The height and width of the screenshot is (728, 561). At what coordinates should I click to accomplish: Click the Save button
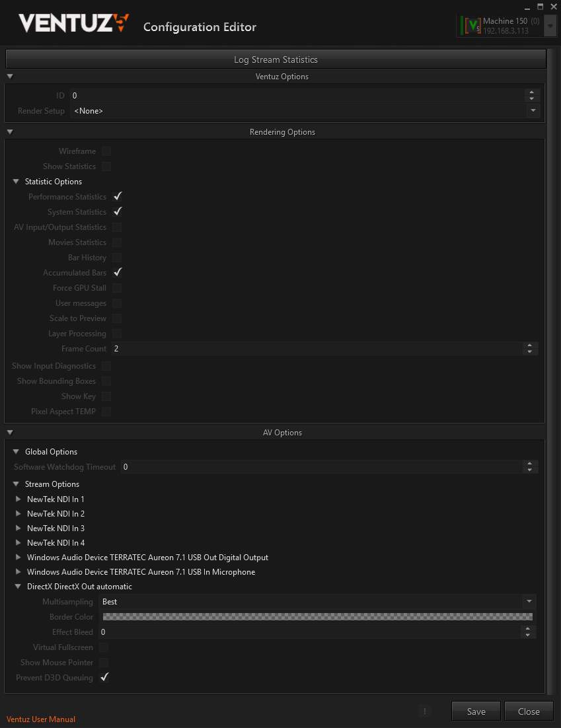click(x=476, y=711)
